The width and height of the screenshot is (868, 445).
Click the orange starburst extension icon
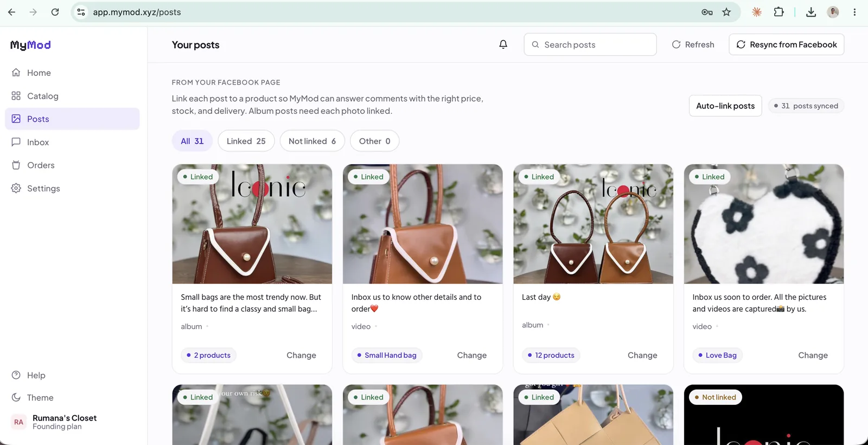757,12
